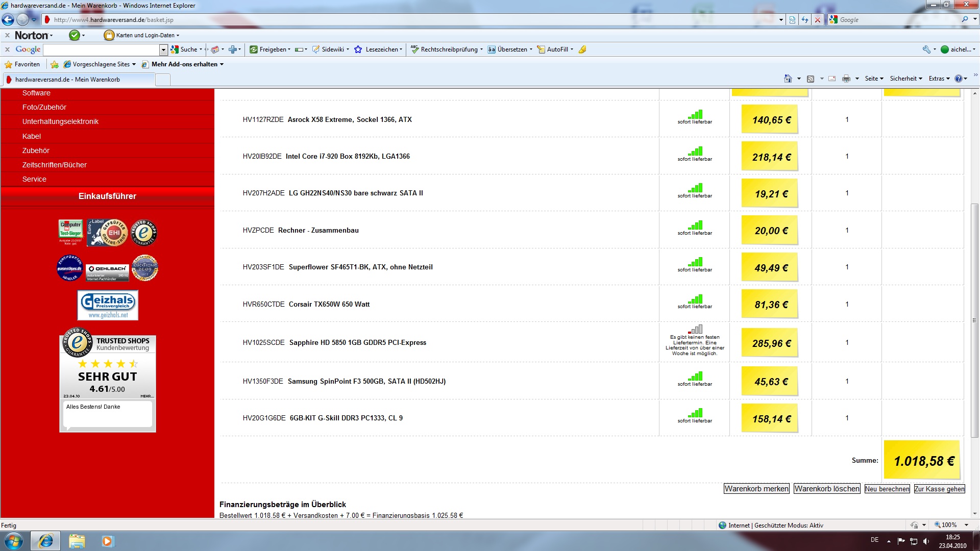The height and width of the screenshot is (551, 980).
Task: Select the hardwareversand.de Mein Warenkorb tab
Action: click(78, 80)
